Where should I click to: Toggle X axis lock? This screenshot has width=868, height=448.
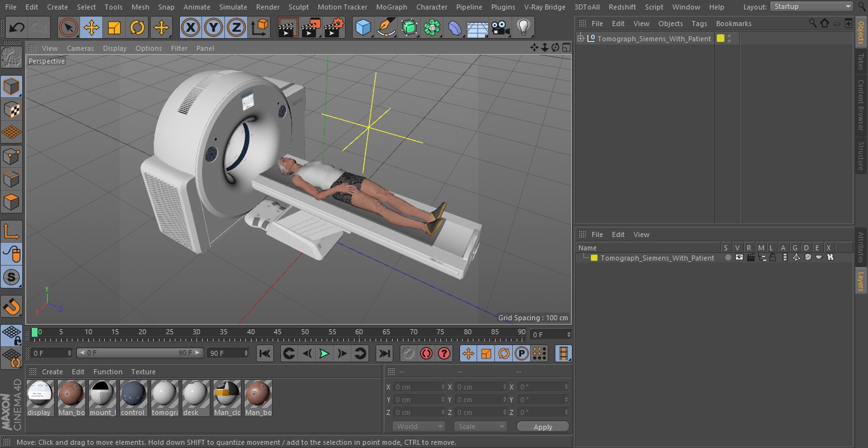click(x=191, y=27)
